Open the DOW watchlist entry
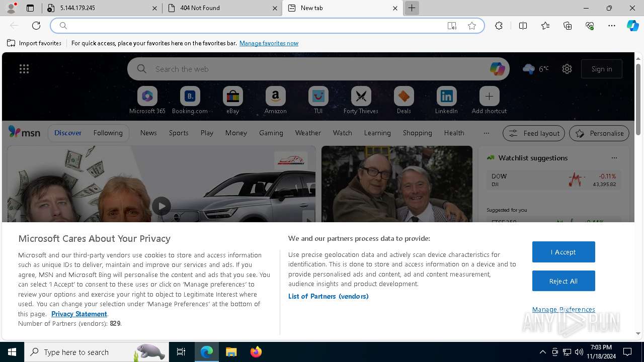The width and height of the screenshot is (644, 362). [553, 180]
